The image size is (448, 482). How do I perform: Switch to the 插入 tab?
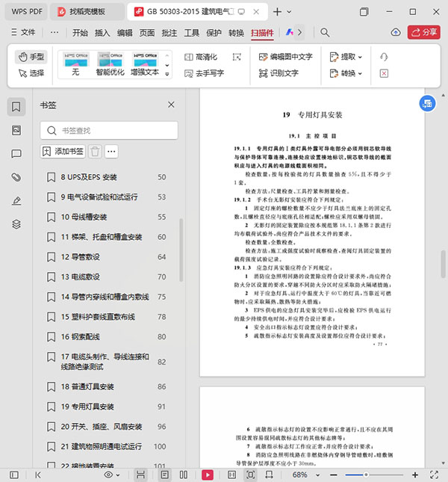click(x=102, y=33)
